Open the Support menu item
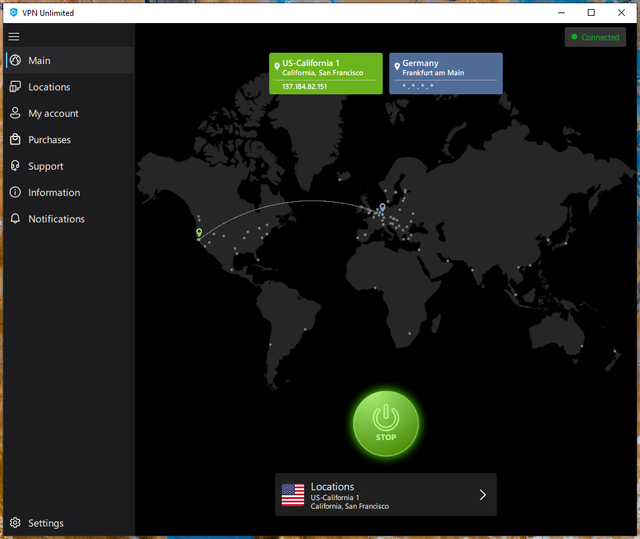640x539 pixels. 69,166
